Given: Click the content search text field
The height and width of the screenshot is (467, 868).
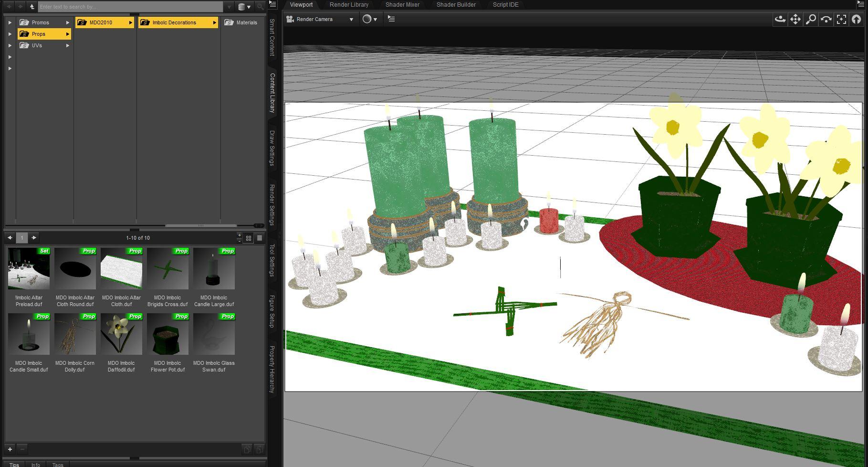Looking at the screenshot, I should [130, 7].
